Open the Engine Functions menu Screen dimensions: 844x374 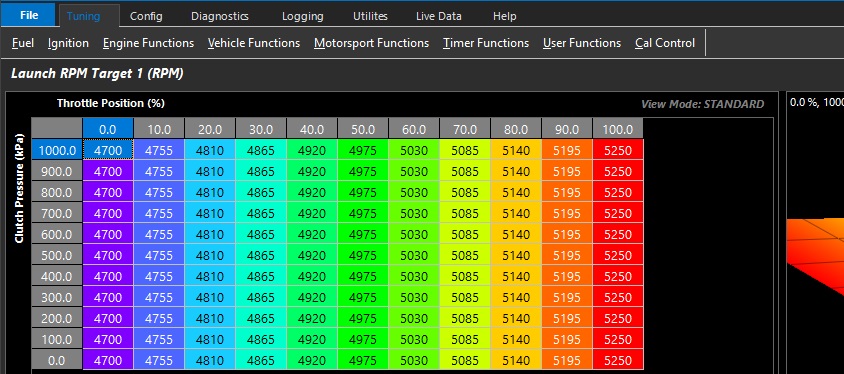[x=149, y=43]
